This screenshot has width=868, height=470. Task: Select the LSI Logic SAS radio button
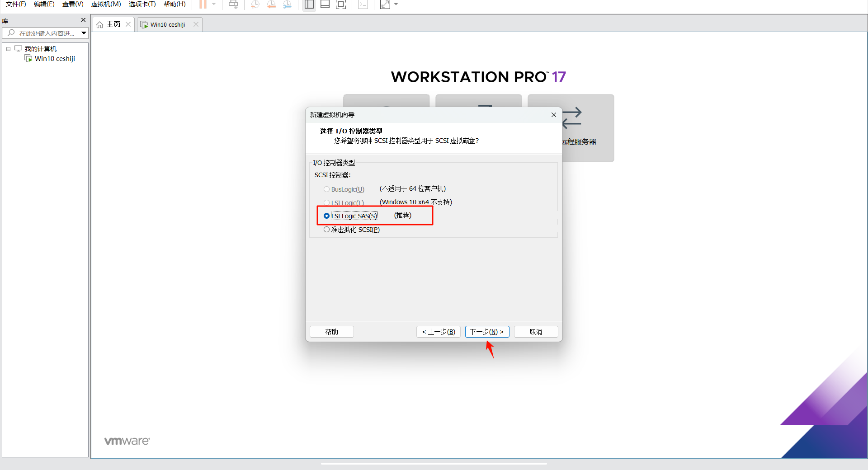tap(326, 216)
